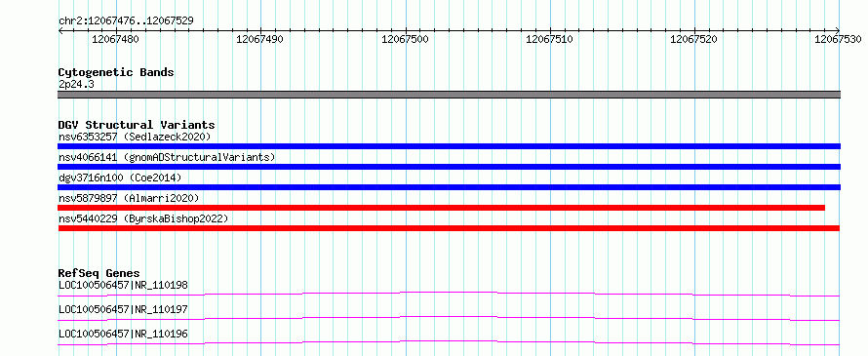The height and width of the screenshot is (356, 868).
Task: Click the magenta line for NR_110197
Action: pyautogui.click(x=449, y=318)
